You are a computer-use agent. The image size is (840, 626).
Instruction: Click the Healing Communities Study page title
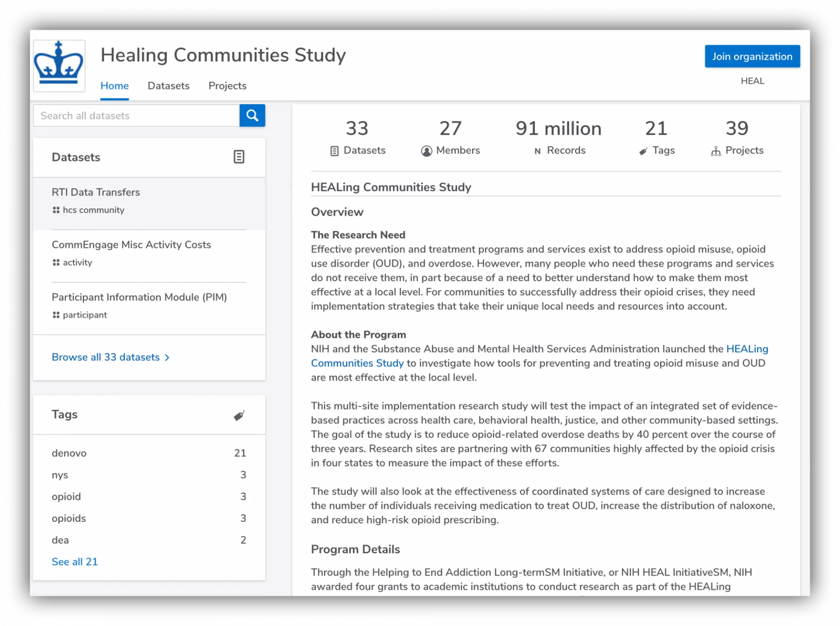click(x=223, y=55)
